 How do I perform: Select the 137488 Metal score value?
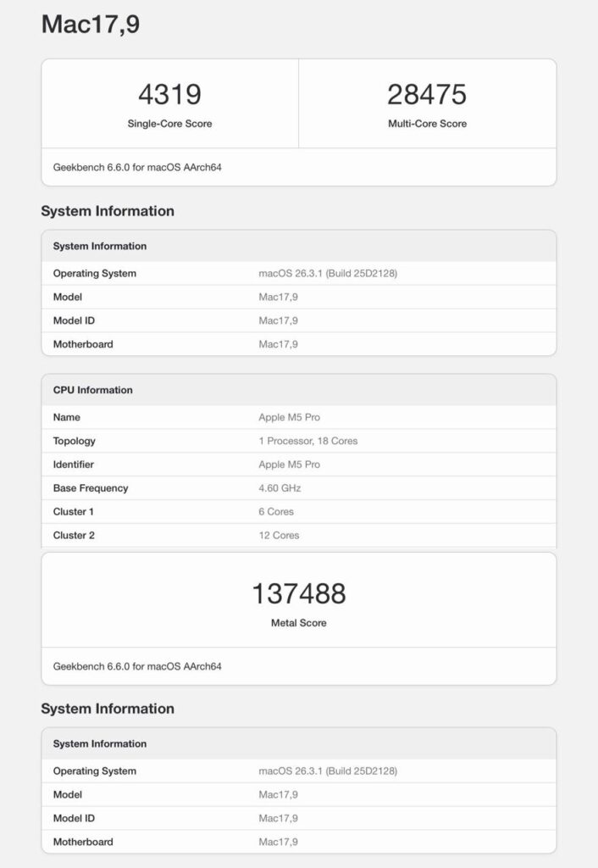point(299,593)
